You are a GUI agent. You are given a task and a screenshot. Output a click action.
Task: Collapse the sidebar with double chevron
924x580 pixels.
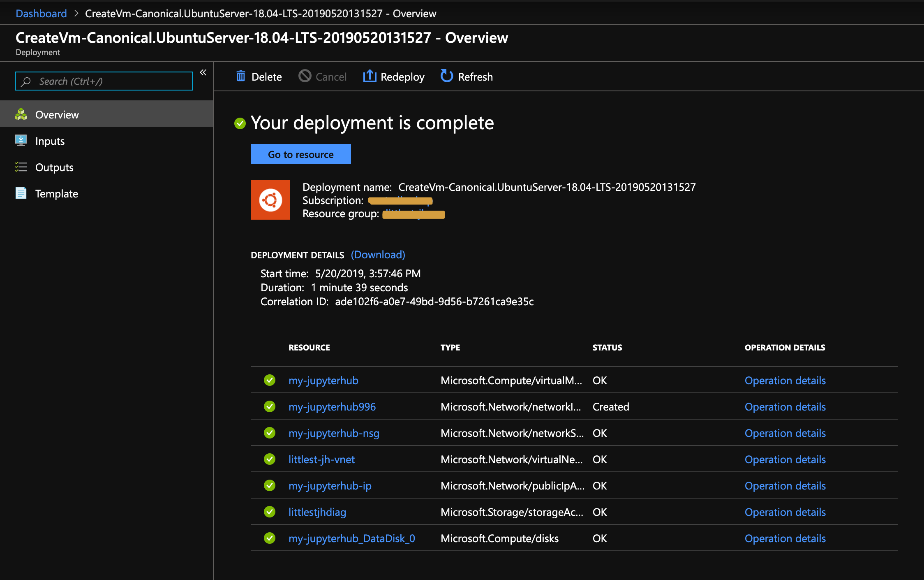[203, 73]
